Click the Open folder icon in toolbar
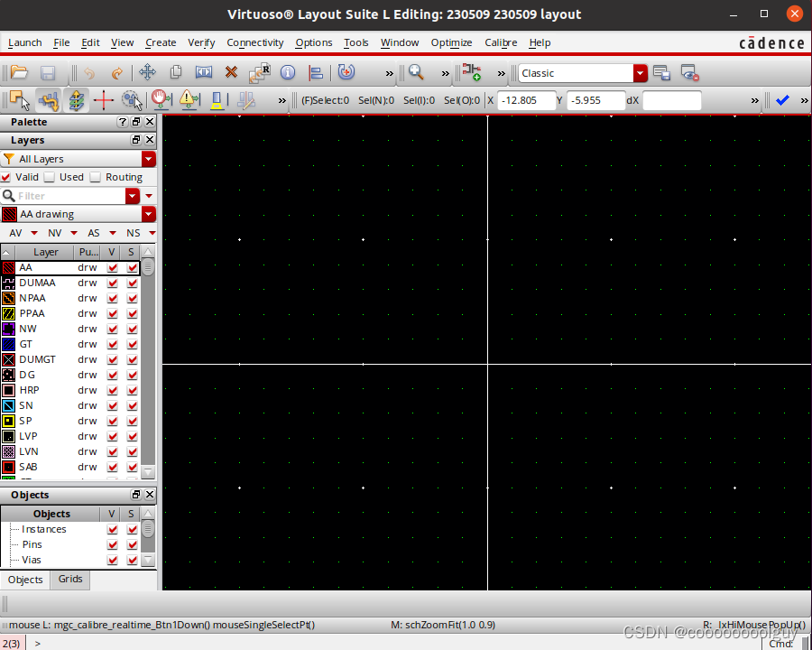The height and width of the screenshot is (650, 812). (x=19, y=73)
